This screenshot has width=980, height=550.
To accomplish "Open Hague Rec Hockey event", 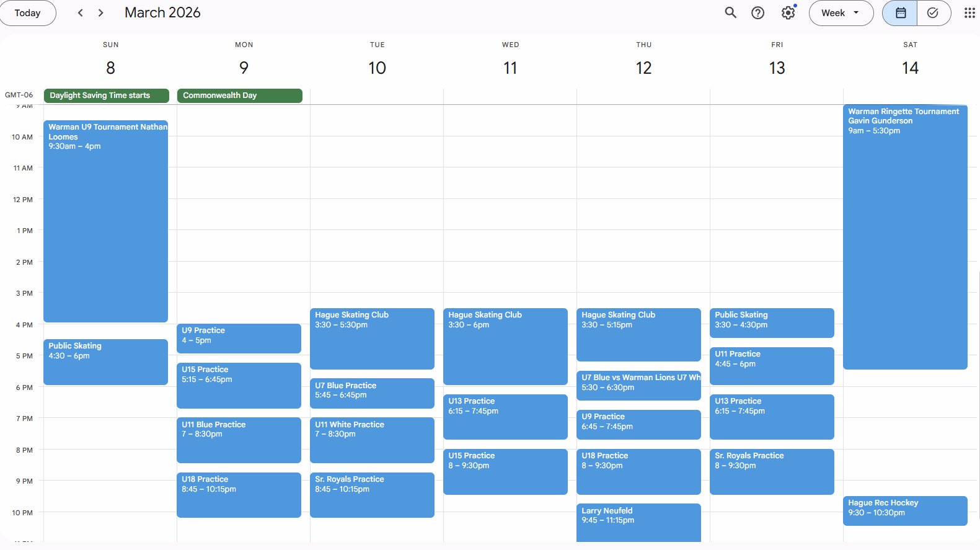I will [x=904, y=510].
